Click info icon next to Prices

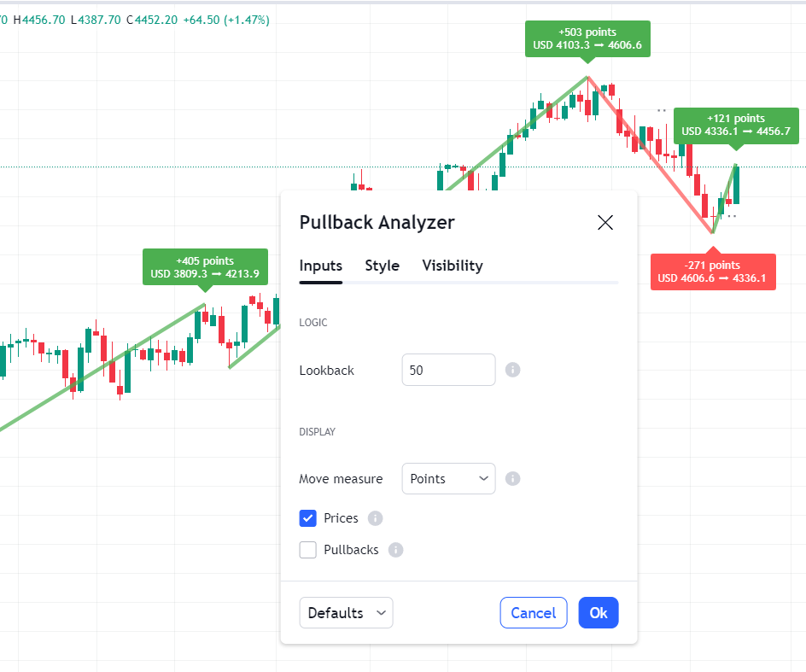(375, 518)
